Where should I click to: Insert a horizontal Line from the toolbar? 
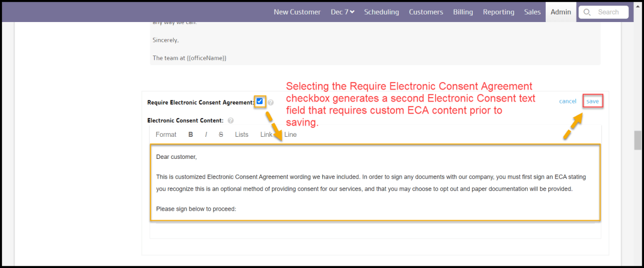click(x=290, y=134)
